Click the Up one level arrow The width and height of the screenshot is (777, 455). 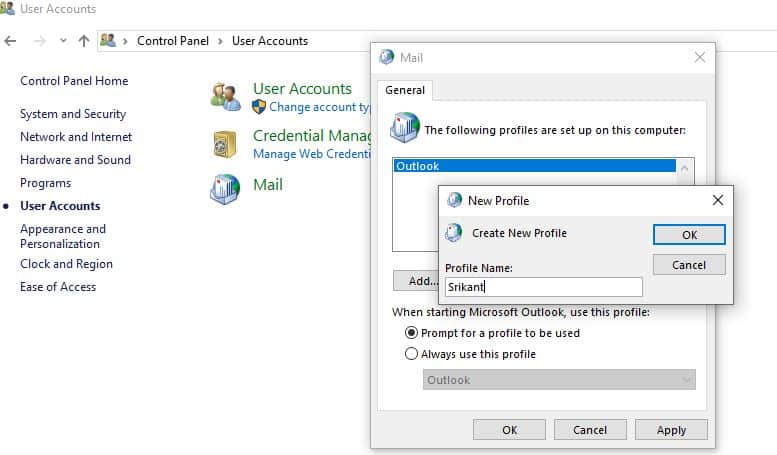pos(84,41)
